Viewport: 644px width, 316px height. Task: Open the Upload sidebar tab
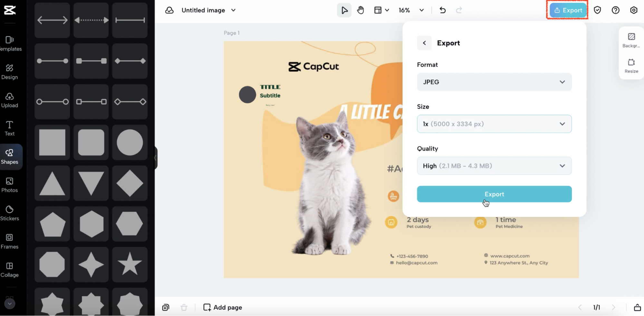coord(10,100)
